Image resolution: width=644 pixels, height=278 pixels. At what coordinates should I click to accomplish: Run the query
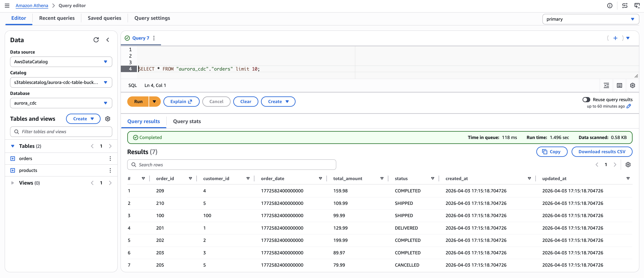click(x=138, y=102)
